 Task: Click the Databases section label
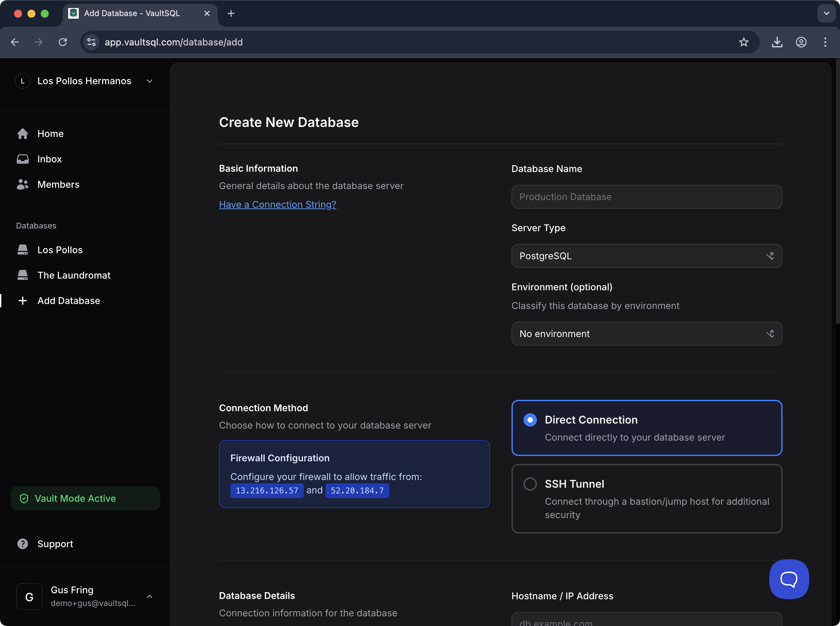[x=36, y=225]
